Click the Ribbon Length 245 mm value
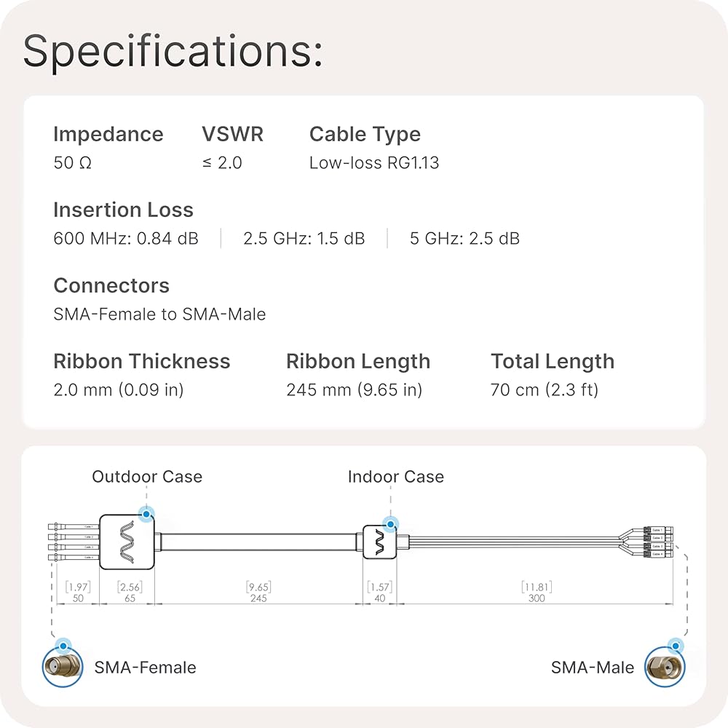This screenshot has height=728, width=728. [x=354, y=390]
